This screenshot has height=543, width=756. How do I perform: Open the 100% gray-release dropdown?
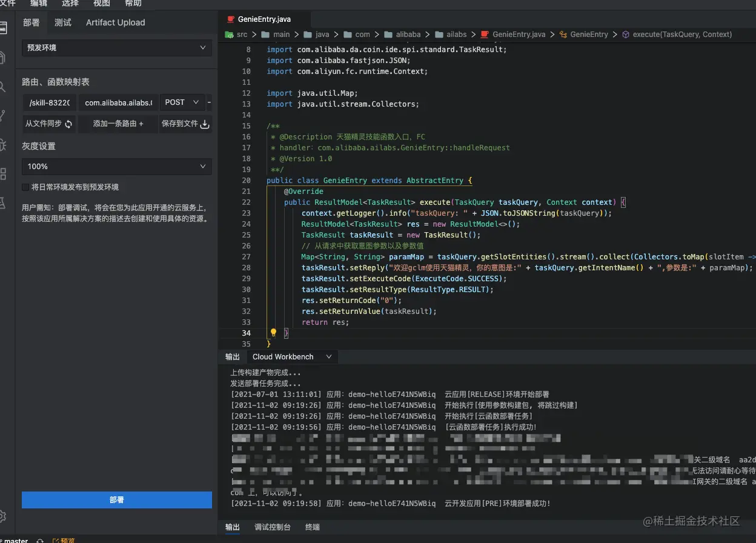(x=117, y=166)
